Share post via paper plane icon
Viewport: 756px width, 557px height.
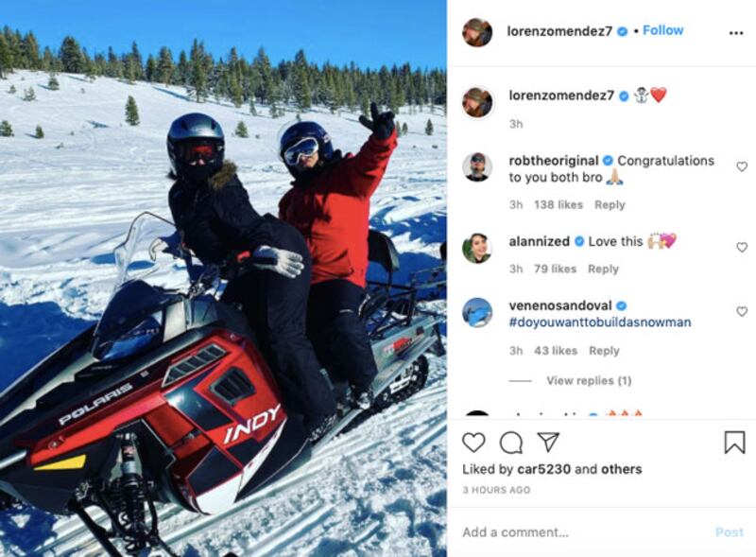[548, 442]
